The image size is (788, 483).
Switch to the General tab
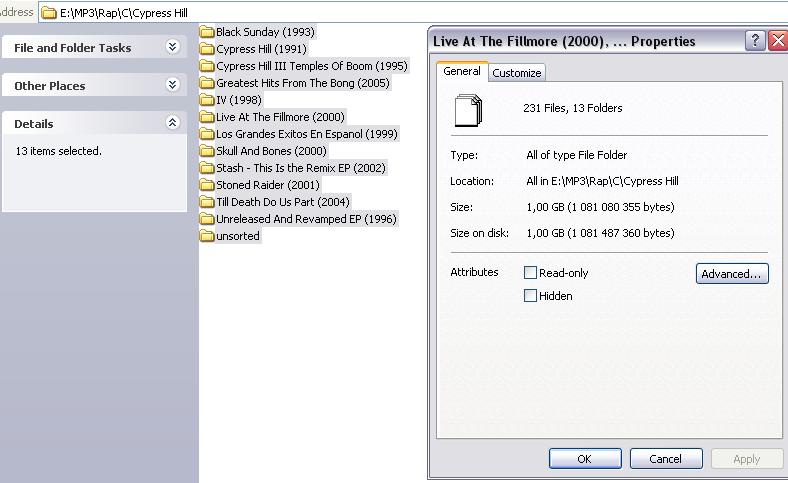click(x=462, y=71)
